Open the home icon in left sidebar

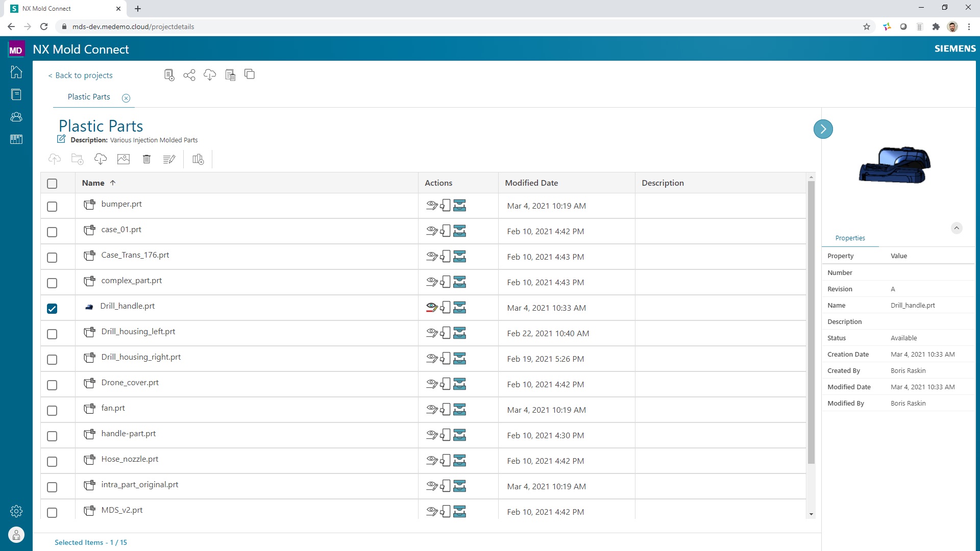(16, 72)
